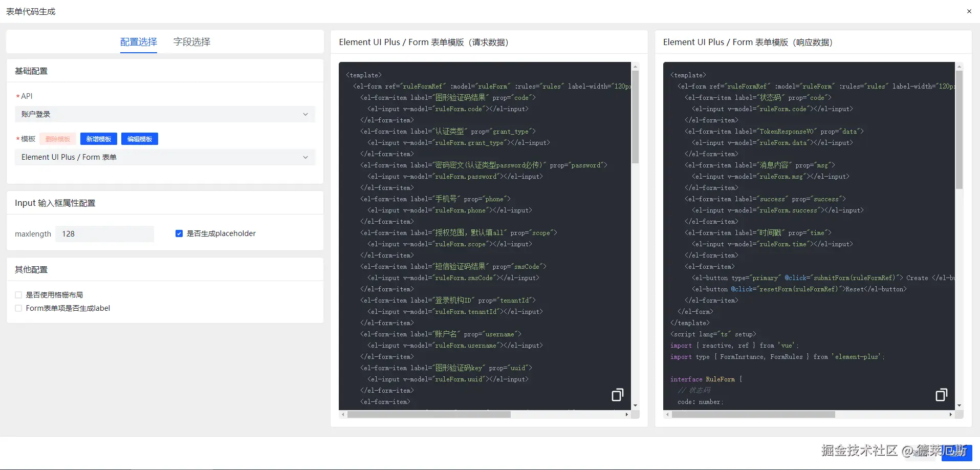Close the 表单代码生成 dialog
This screenshot has width=980, height=470.
click(x=969, y=11)
